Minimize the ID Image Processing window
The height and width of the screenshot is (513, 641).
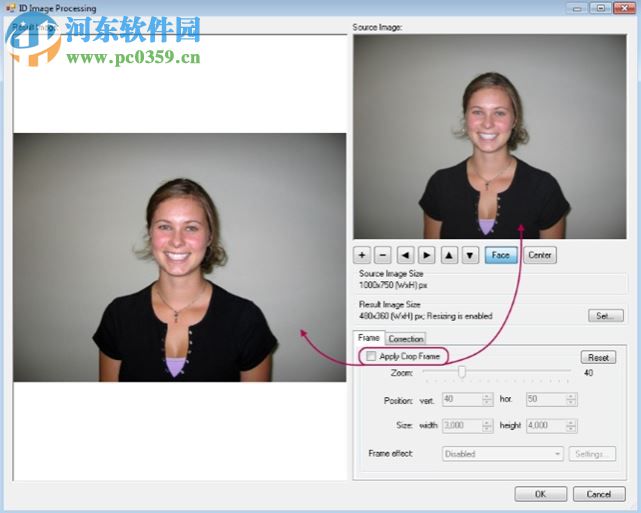click(577, 8)
